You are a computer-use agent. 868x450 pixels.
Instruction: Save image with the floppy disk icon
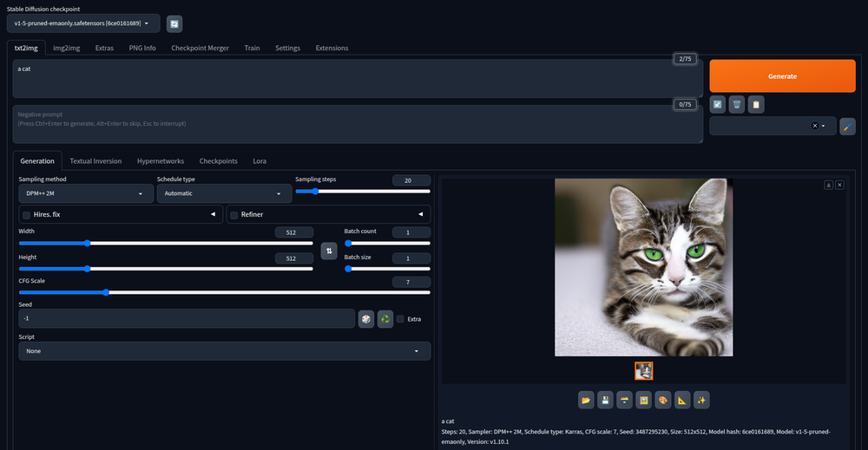click(x=605, y=401)
